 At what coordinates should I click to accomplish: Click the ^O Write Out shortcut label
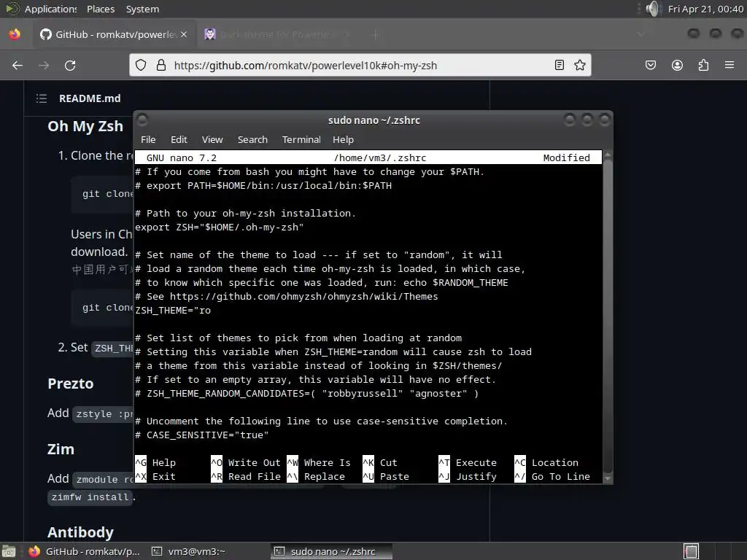(x=246, y=463)
